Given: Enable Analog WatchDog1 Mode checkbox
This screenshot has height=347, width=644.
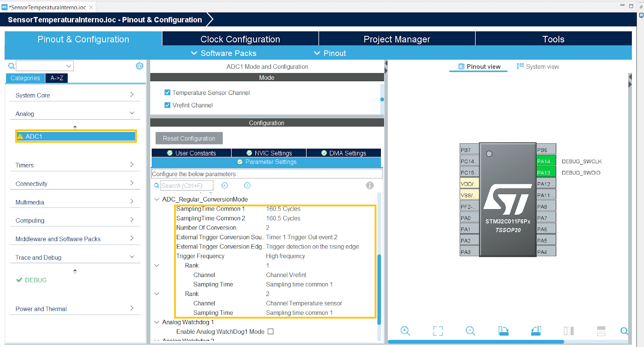Looking at the screenshot, I should 270,331.
